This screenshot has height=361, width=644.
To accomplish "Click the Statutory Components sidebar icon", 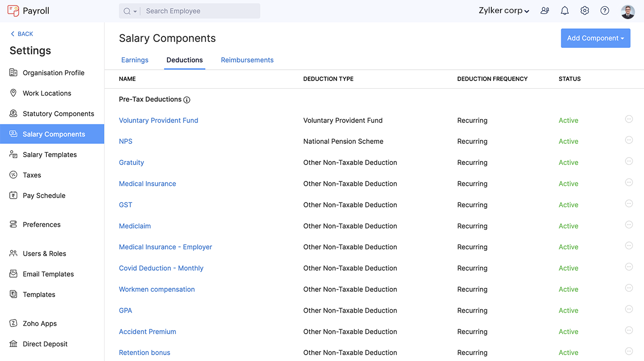I will tap(13, 113).
